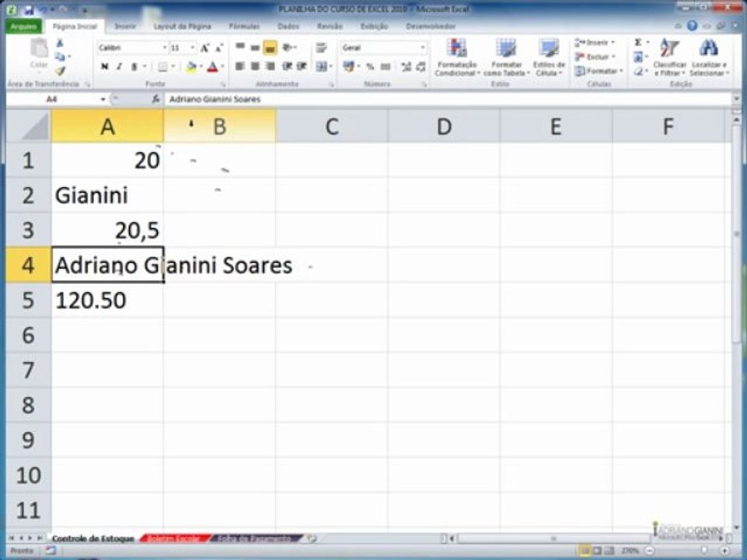Screen dimensions: 747x560
Task: Click the Increase Font Size icon
Action: tap(205, 48)
